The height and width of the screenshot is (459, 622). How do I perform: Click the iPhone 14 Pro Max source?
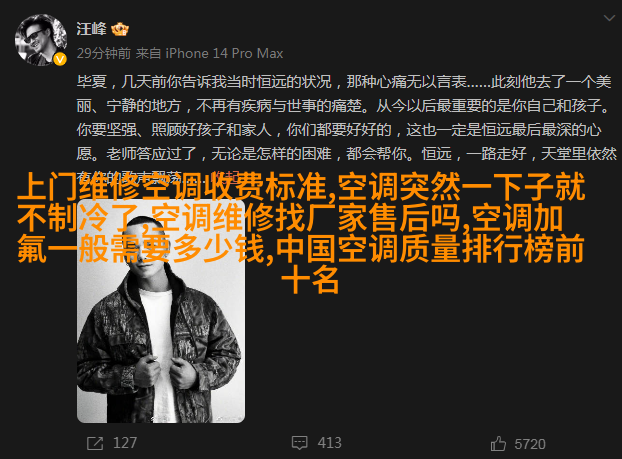(x=224, y=53)
